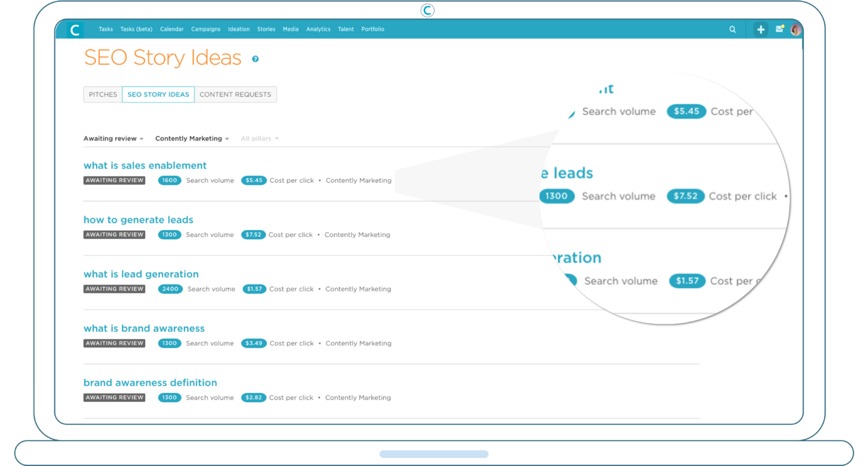Open 'what is sales enablement' story idea

[145, 166]
